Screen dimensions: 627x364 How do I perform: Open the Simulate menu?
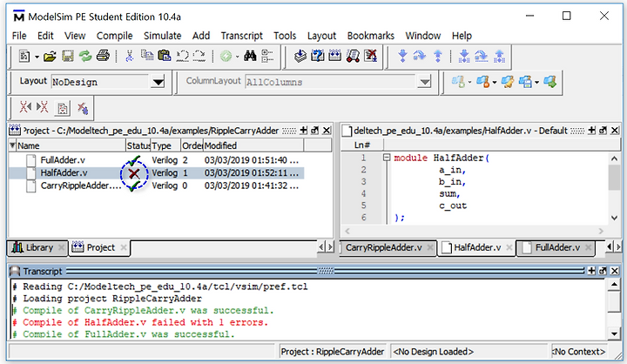162,36
